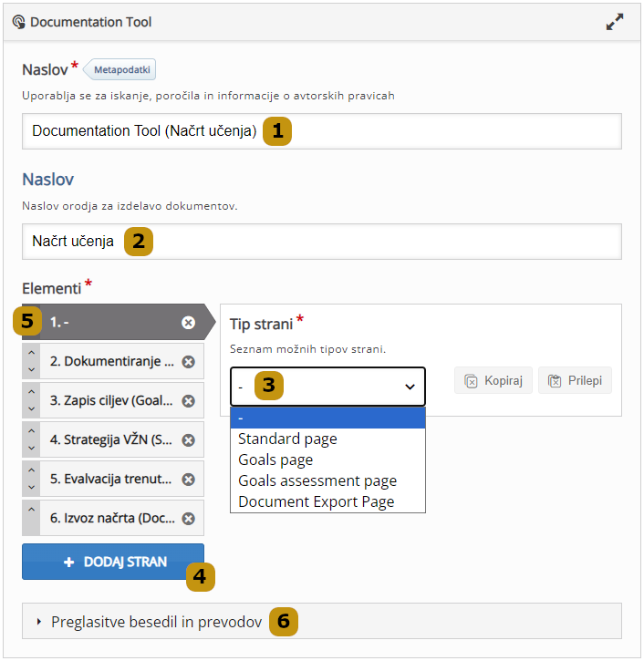The image size is (644, 661).
Task: Expand the editor to fullscreen
Action: click(615, 22)
